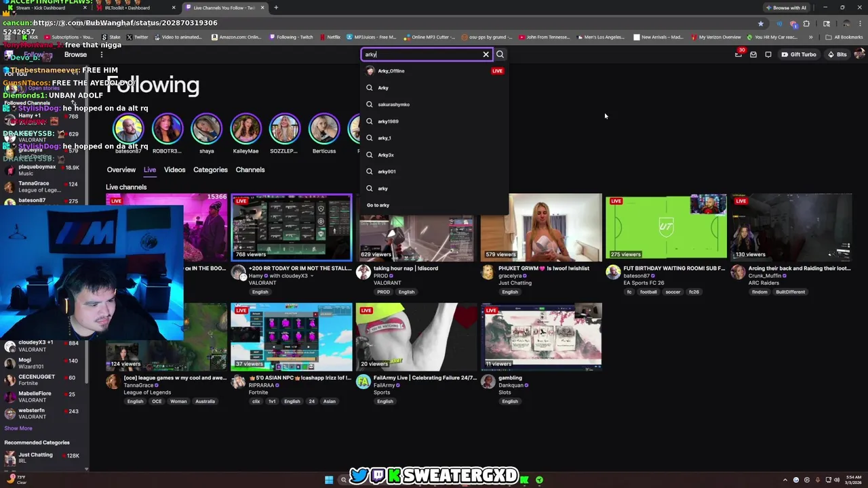
Task: Expand the hidden bookmarks overflow chevron
Action: point(810,37)
